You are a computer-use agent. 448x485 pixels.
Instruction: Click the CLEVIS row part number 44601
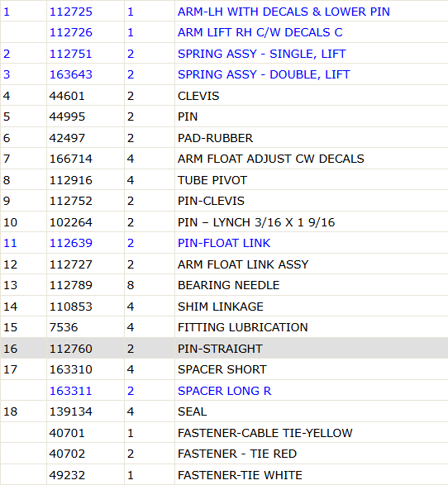pos(67,96)
